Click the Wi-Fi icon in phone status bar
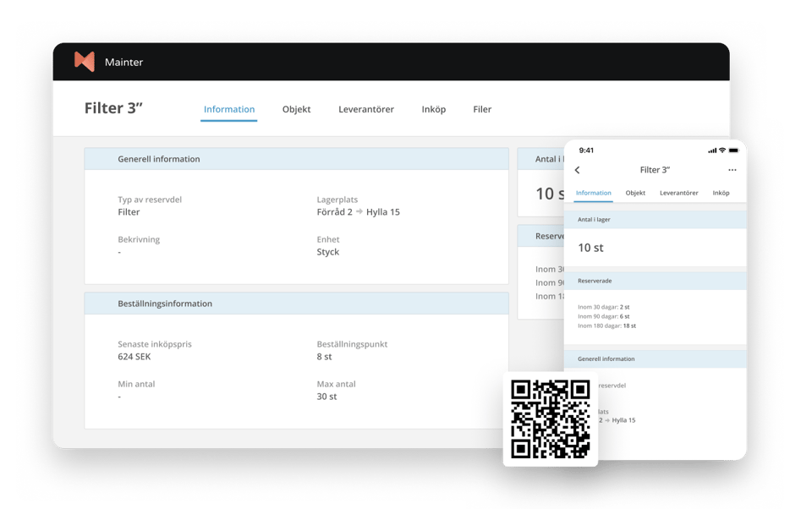 coord(722,151)
